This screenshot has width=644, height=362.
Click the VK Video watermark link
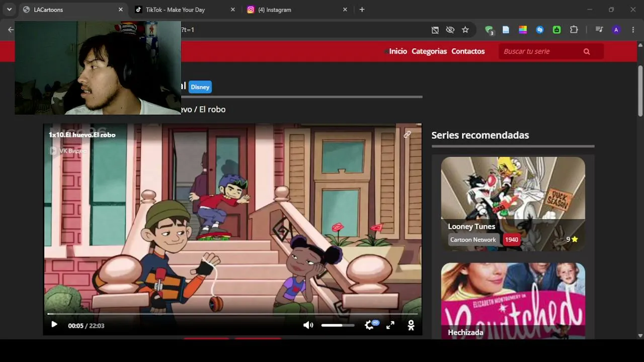68,150
